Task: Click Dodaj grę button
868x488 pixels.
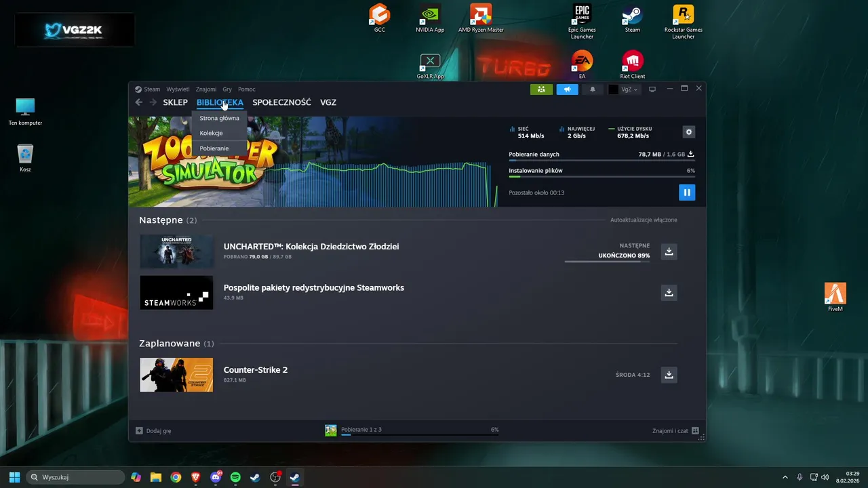Action: (x=153, y=430)
